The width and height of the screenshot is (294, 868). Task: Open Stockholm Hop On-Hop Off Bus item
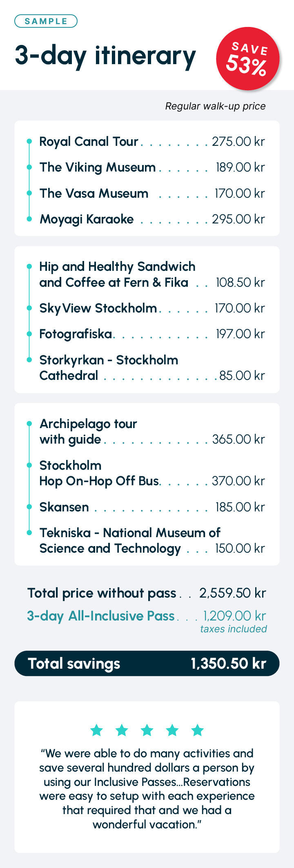(x=152, y=473)
